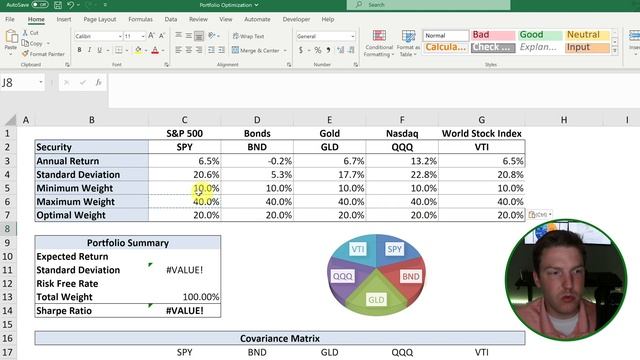This screenshot has height=360, width=640.
Task: Apply percent style format
Action: tap(318, 50)
